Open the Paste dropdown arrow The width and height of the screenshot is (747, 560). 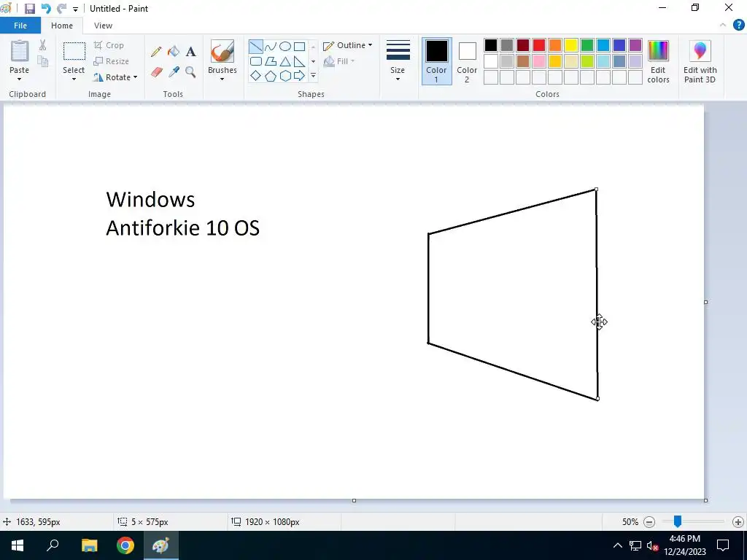point(20,79)
